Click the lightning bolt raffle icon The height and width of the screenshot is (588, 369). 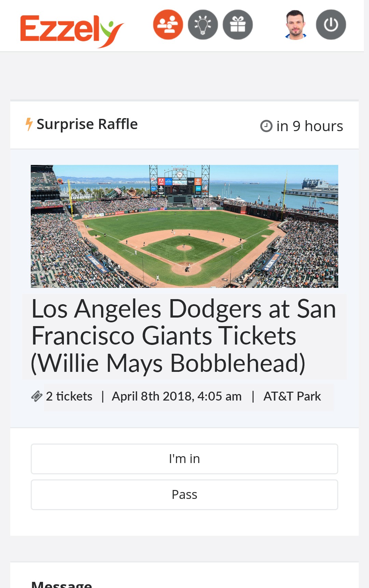(x=29, y=124)
